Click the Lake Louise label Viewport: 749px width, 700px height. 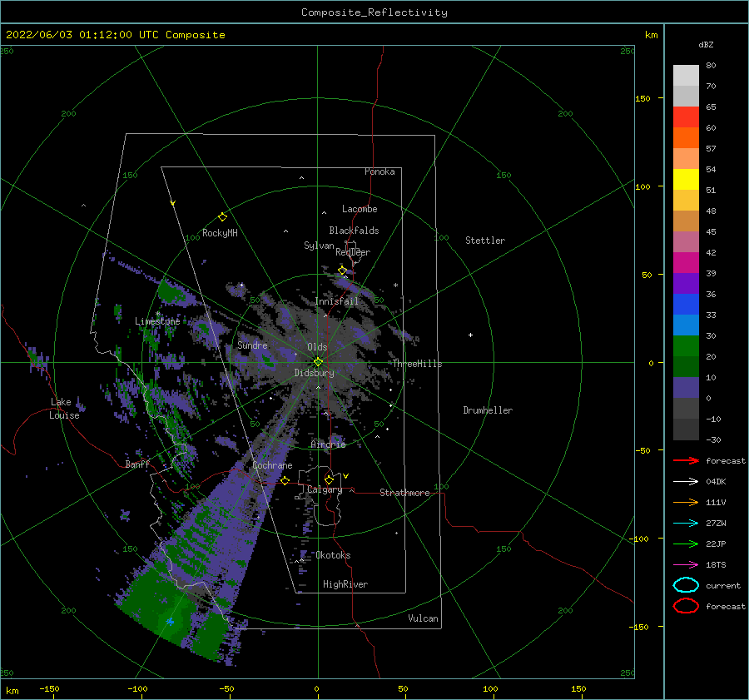(64, 409)
